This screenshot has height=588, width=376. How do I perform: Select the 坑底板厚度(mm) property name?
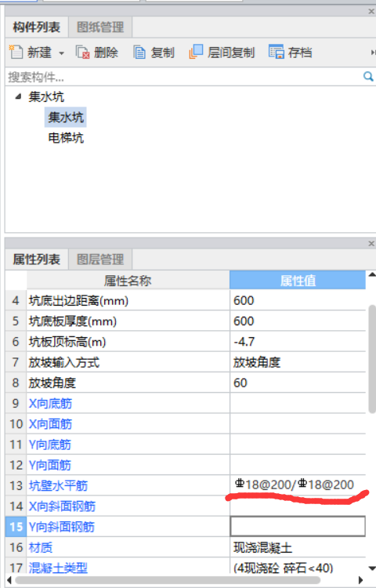(x=73, y=321)
